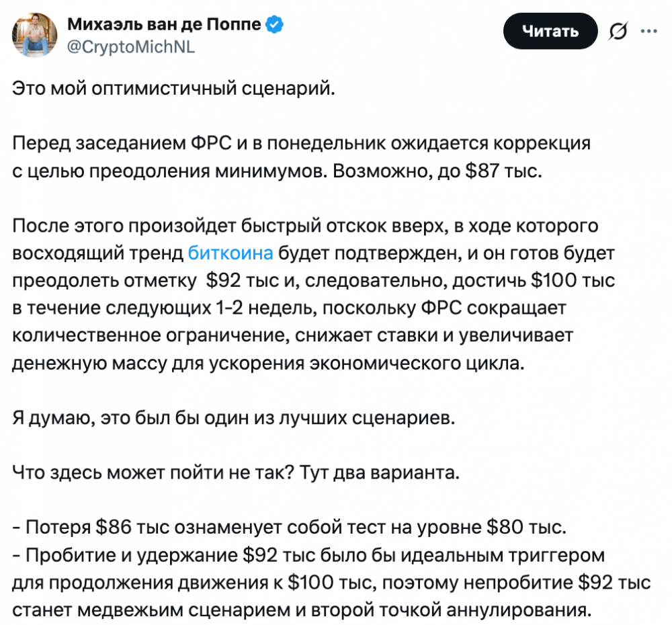Click the name Михаэль ван де Поппе

click(165, 26)
